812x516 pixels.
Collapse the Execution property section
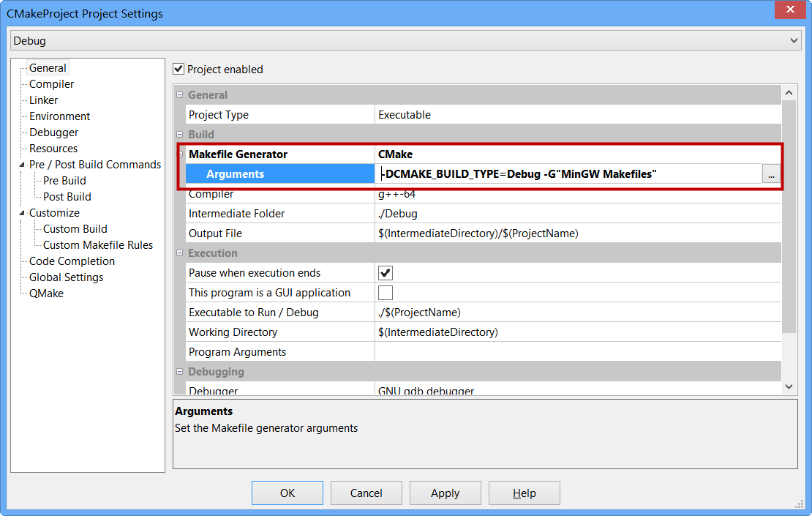pos(180,253)
